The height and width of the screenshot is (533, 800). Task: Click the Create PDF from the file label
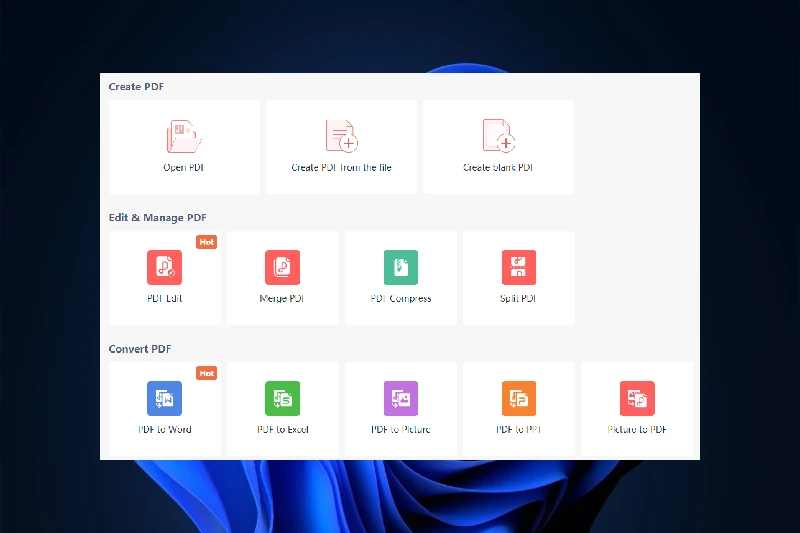coord(341,167)
